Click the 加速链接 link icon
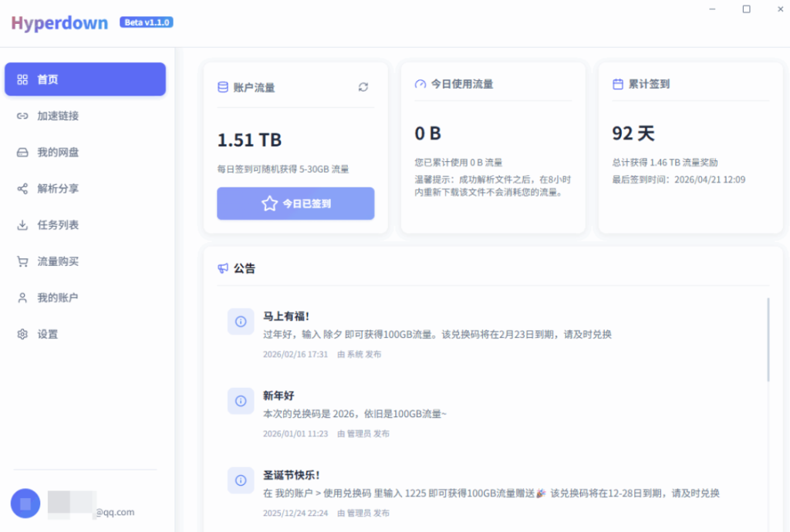Screen dimensions: 790x532 (22, 116)
